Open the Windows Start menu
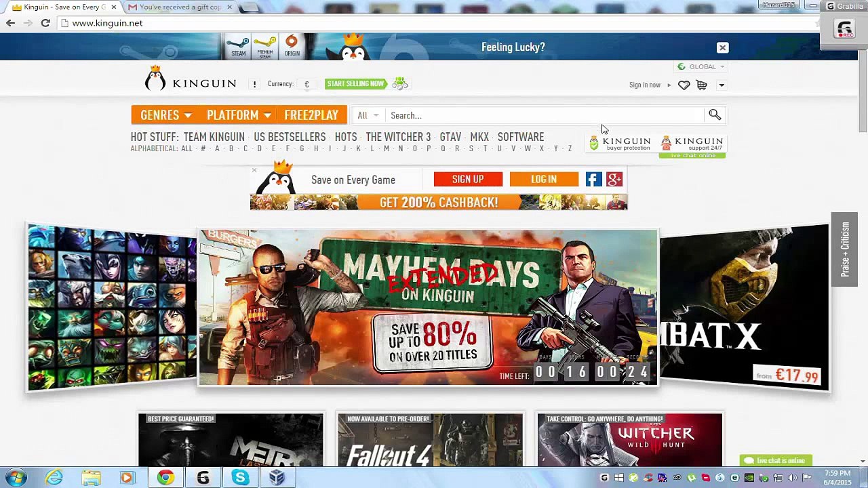Screen dimensions: 868x488 click(15, 478)
